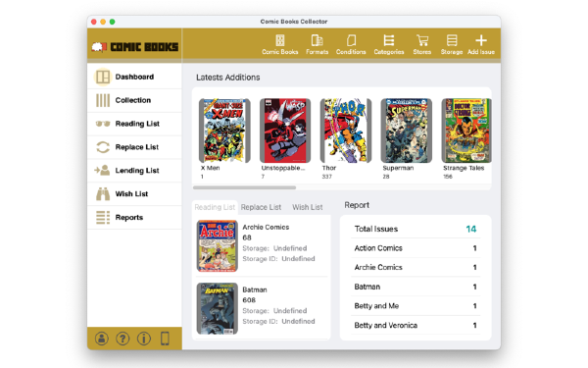
Task: Open the X Men cover thumbnail
Action: [224, 131]
